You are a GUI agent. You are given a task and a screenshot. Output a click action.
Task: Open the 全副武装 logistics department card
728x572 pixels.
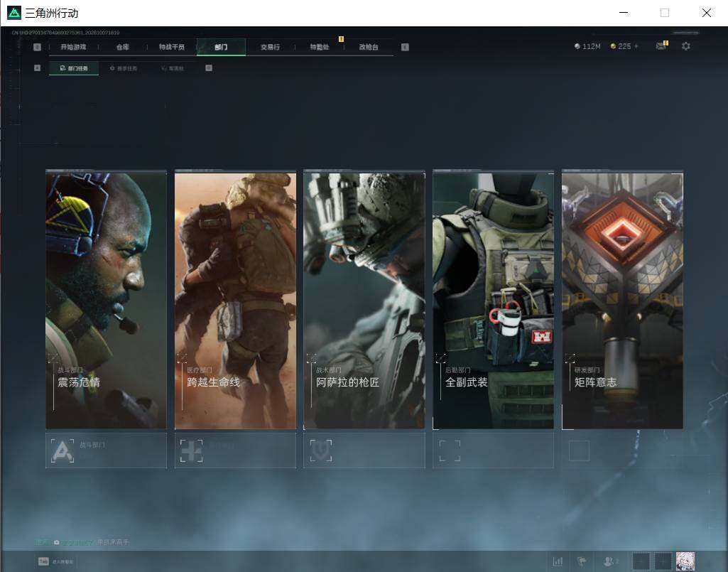[493, 300]
